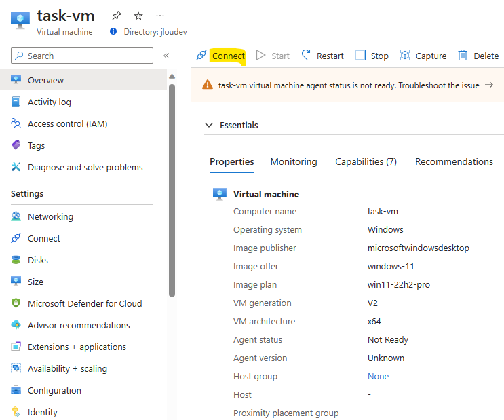Mark task-vm as favorite star

(138, 16)
